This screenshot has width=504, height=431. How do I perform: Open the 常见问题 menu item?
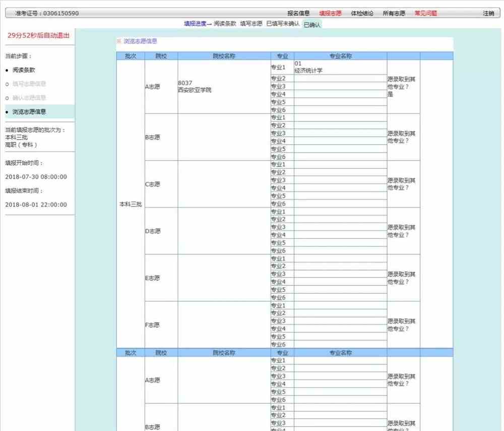click(x=425, y=13)
